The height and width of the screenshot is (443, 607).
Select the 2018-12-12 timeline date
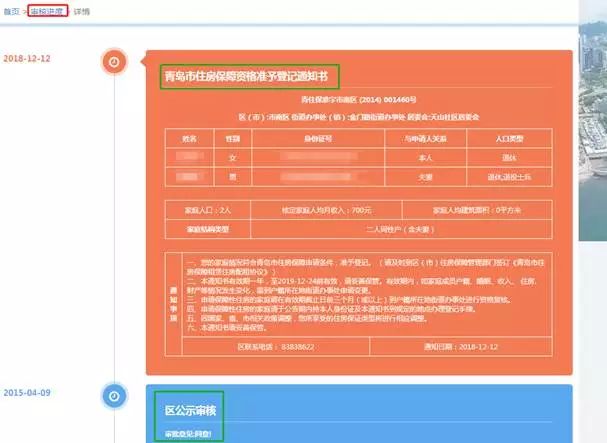coord(27,58)
